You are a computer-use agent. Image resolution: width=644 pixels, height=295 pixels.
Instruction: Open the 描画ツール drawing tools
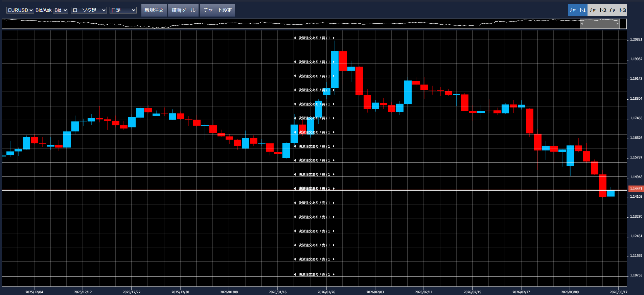pyautogui.click(x=183, y=10)
